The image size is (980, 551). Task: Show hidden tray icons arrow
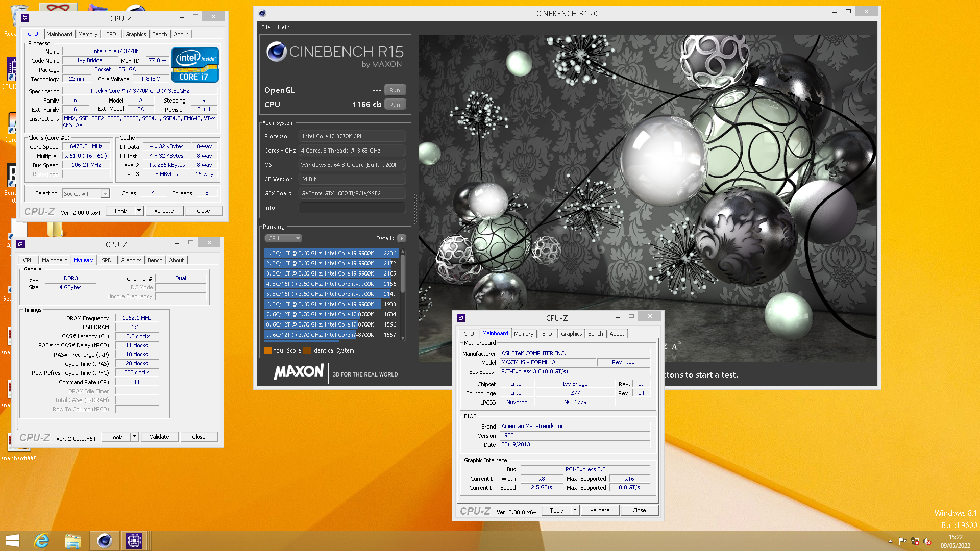coord(890,541)
